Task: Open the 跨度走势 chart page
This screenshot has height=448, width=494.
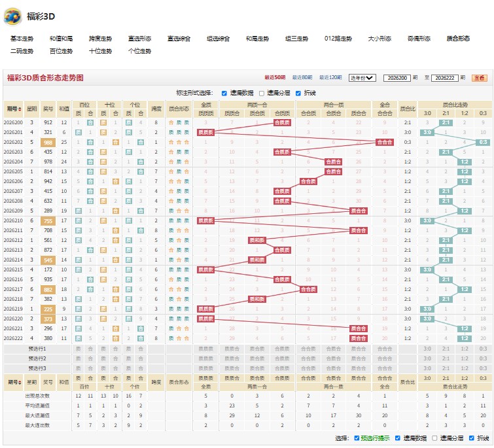Action: (100, 39)
